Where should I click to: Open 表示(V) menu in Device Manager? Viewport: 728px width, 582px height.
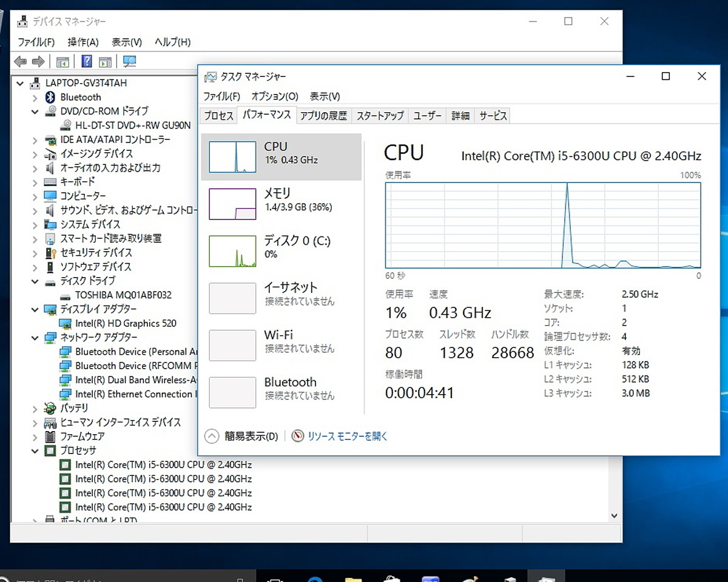[127, 42]
